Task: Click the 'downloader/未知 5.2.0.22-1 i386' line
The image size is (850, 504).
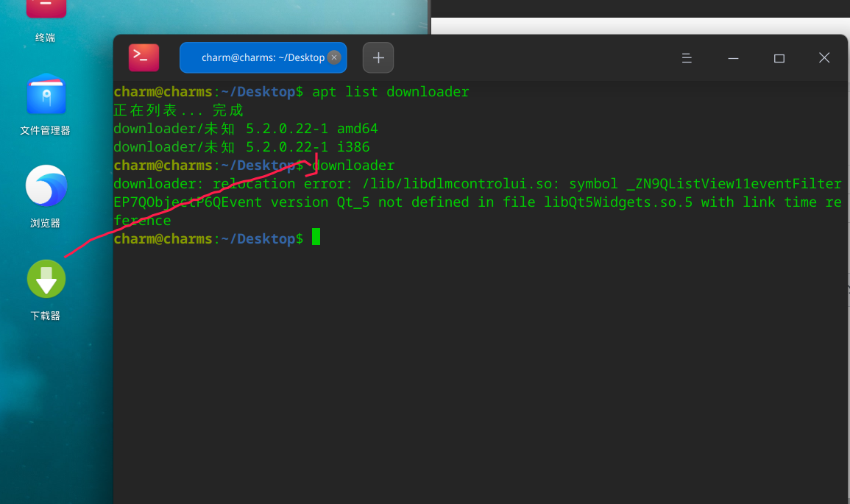Action: [x=241, y=147]
